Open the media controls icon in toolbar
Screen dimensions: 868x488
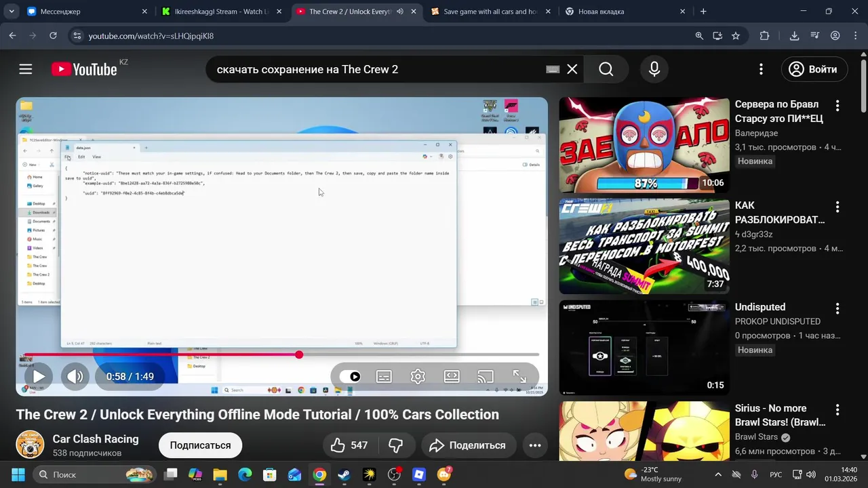pyautogui.click(x=815, y=36)
